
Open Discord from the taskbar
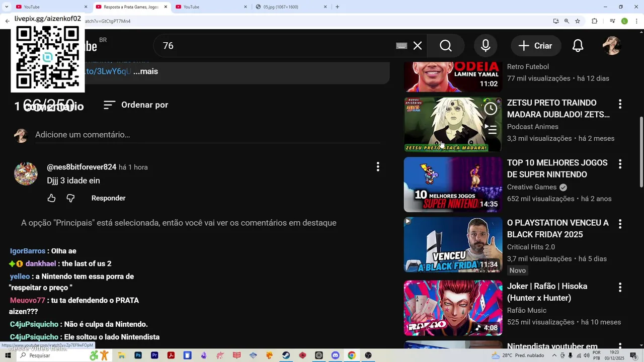(335, 355)
